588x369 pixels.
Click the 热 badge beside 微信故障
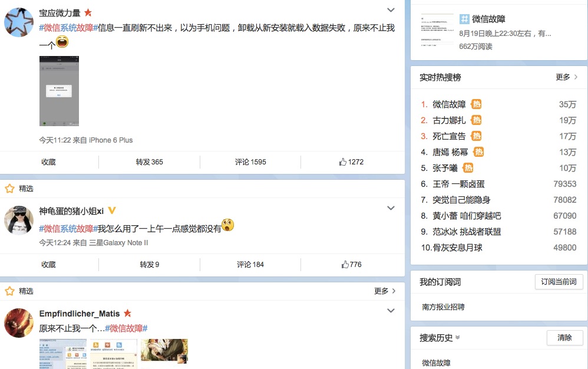pyautogui.click(x=476, y=104)
